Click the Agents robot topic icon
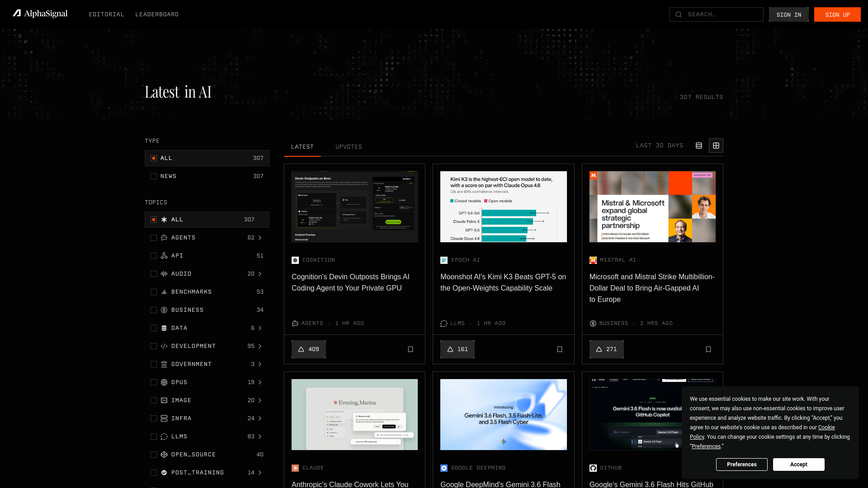This screenshot has width=868, height=488. (164, 238)
